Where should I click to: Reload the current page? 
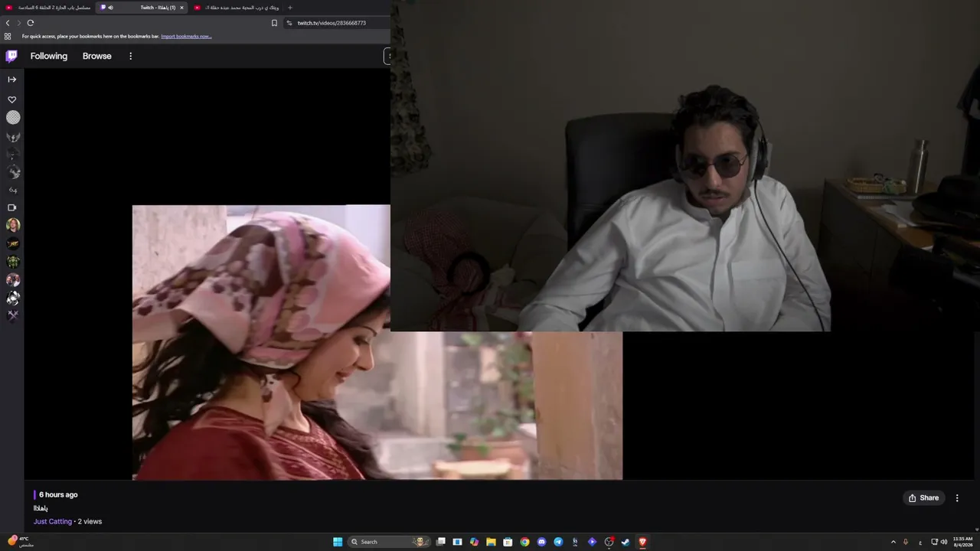tap(31, 23)
